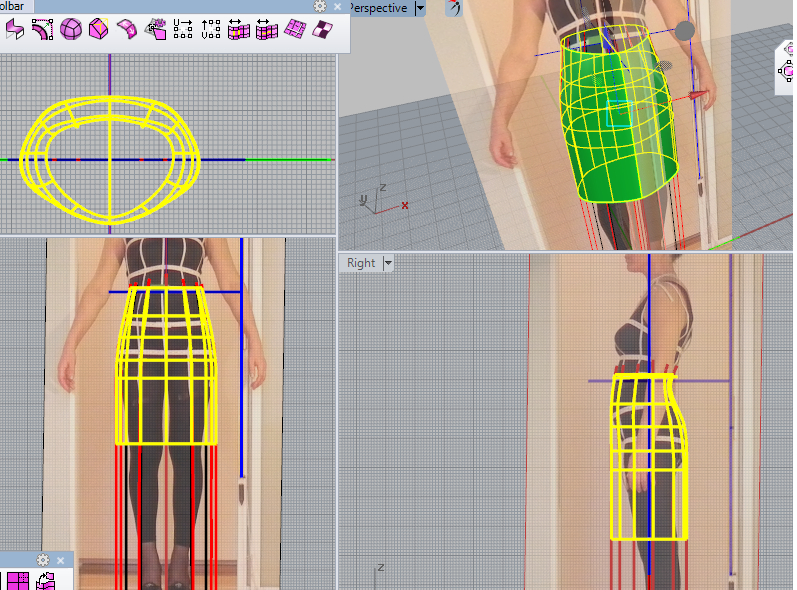Select the four-square magenta grid icon

(18, 581)
